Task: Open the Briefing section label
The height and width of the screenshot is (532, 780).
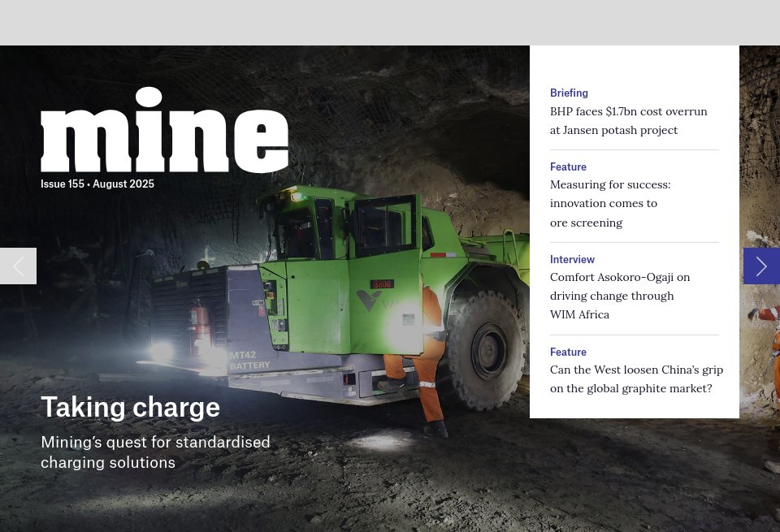Action: click(569, 93)
